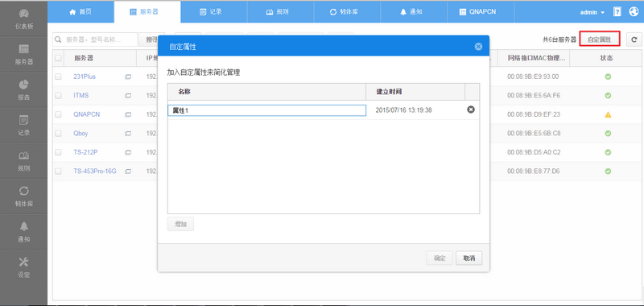
Task: Toggle the select-all servers checkbox
Action: pos(58,58)
